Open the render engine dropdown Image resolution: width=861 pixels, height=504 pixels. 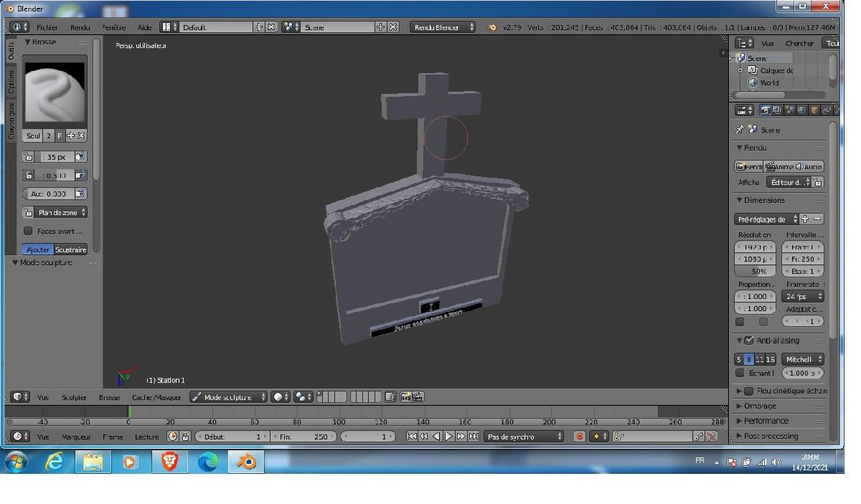(x=443, y=27)
